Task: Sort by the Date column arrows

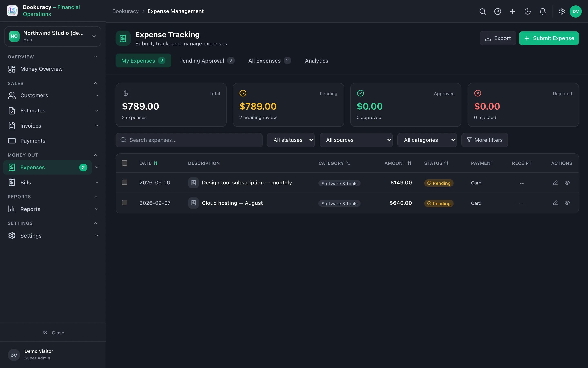Action: point(156,163)
